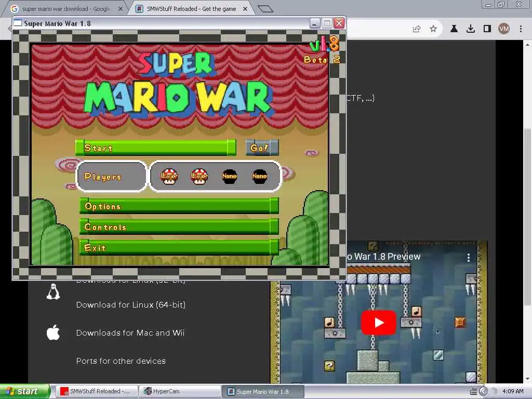Screen dimensions: 532x399
Task: Open the Windows start button
Action: pyautogui.click(x=25, y=391)
